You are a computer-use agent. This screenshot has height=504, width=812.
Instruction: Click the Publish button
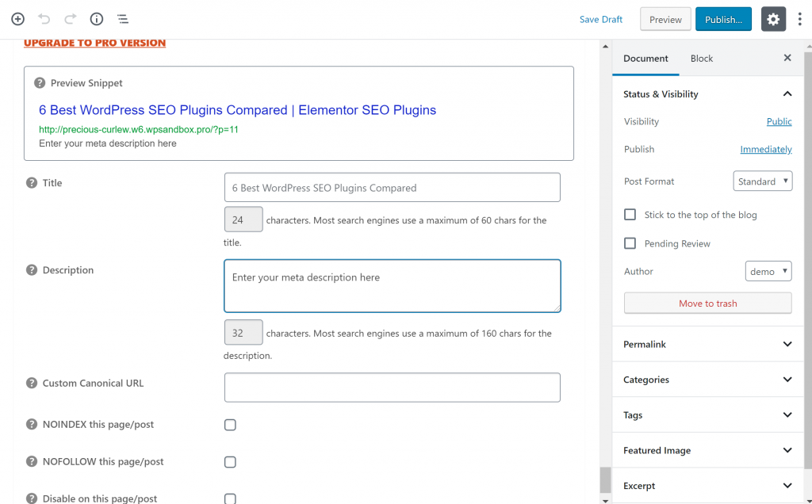click(723, 19)
